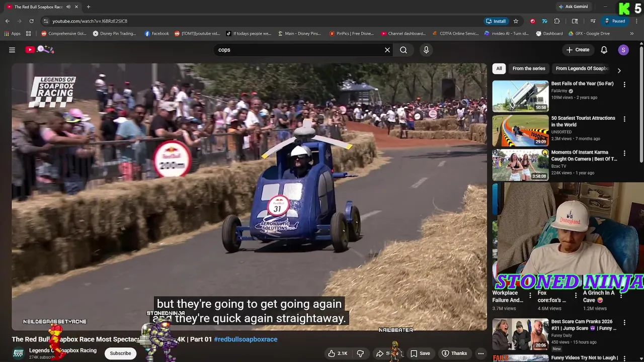This screenshot has height=362, width=644.
Task: Open more actions three-dot menu below video
Action: 481,353
